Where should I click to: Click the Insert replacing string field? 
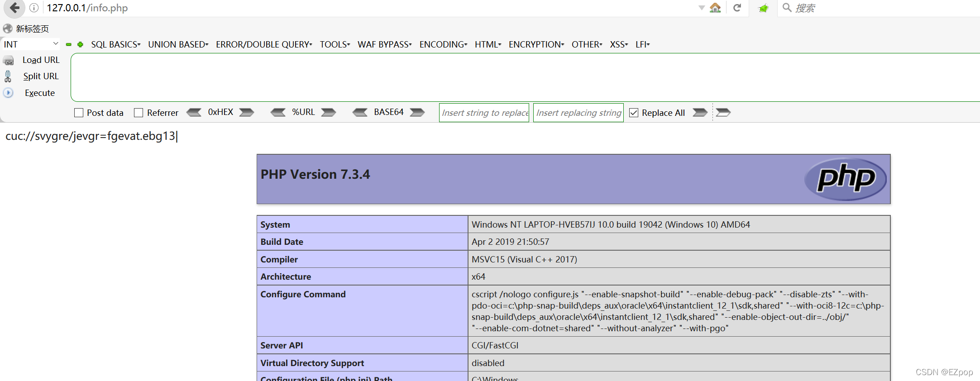(x=578, y=113)
